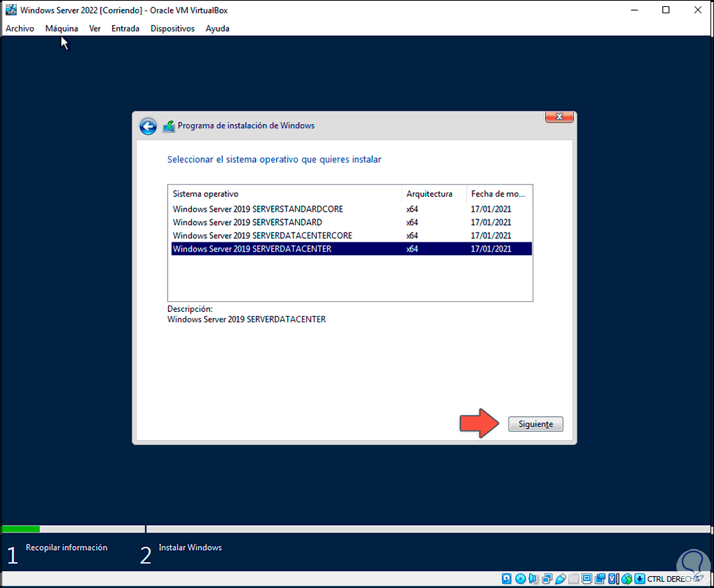Select Windows Server 2019 SERVERSTANDARD row
Viewport: 714px width, 588px height.
click(x=351, y=222)
